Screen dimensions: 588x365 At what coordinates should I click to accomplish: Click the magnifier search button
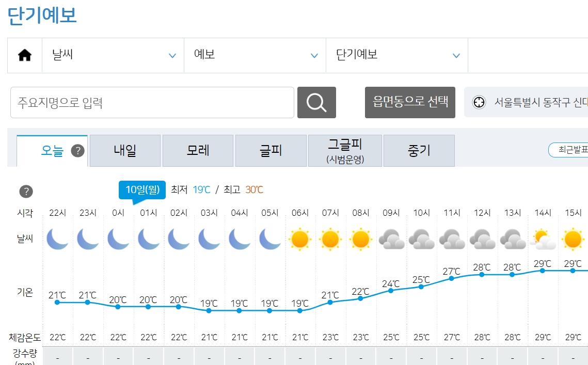tap(316, 102)
